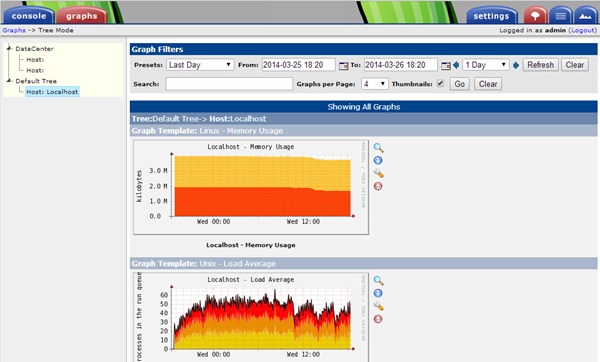The width and height of the screenshot is (600, 362).
Task: Open the 1 Day timespan shift dropdown
Action: point(486,65)
